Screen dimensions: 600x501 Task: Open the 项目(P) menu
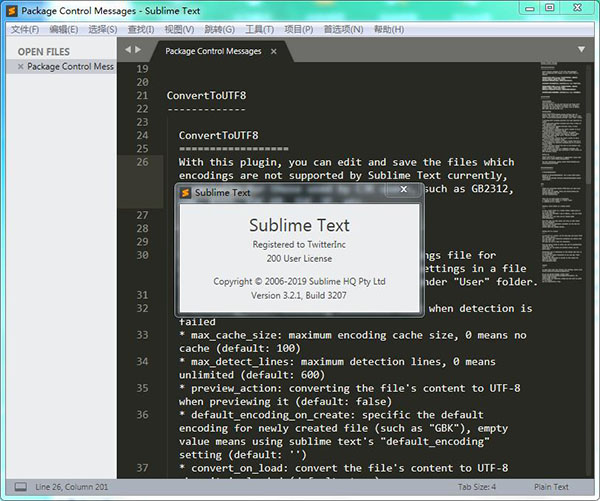298,29
